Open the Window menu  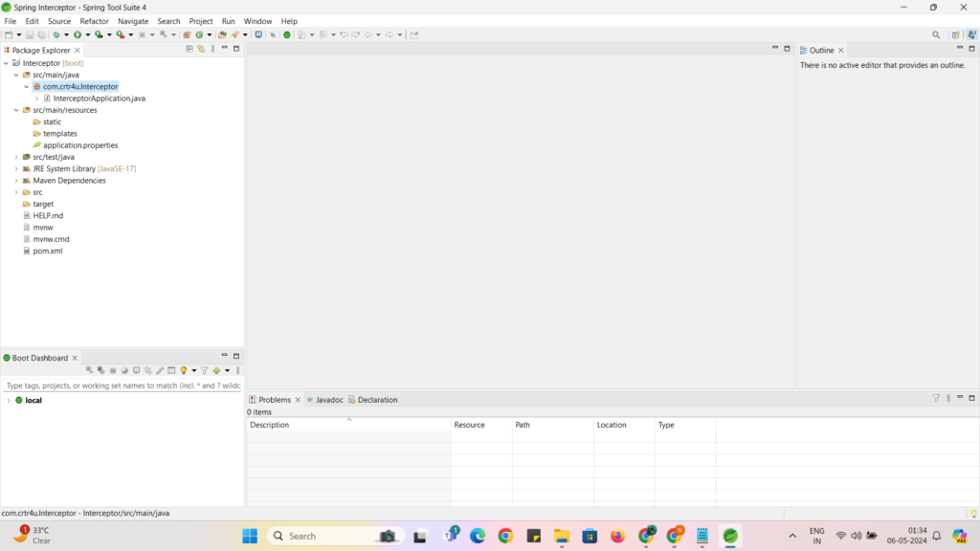click(257, 21)
